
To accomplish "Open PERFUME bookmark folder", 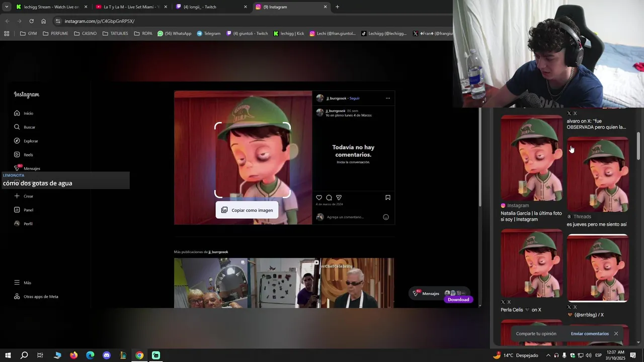I will [x=55, y=34].
